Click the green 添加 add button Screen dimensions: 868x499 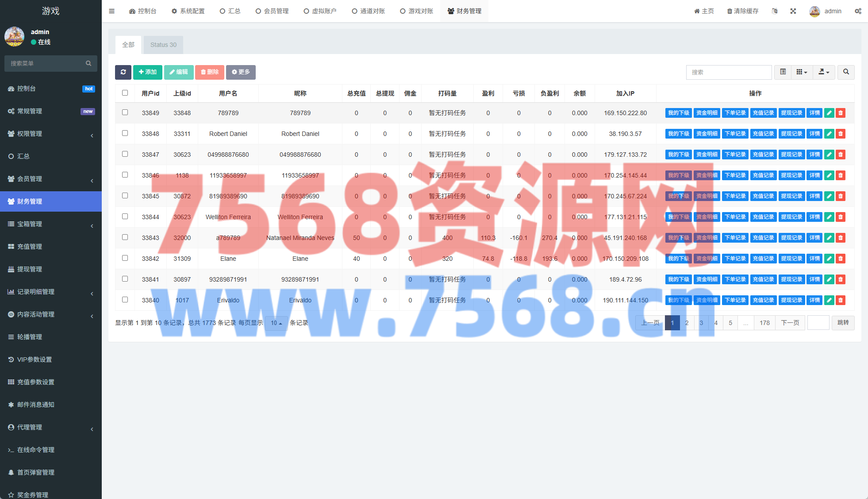(x=147, y=72)
